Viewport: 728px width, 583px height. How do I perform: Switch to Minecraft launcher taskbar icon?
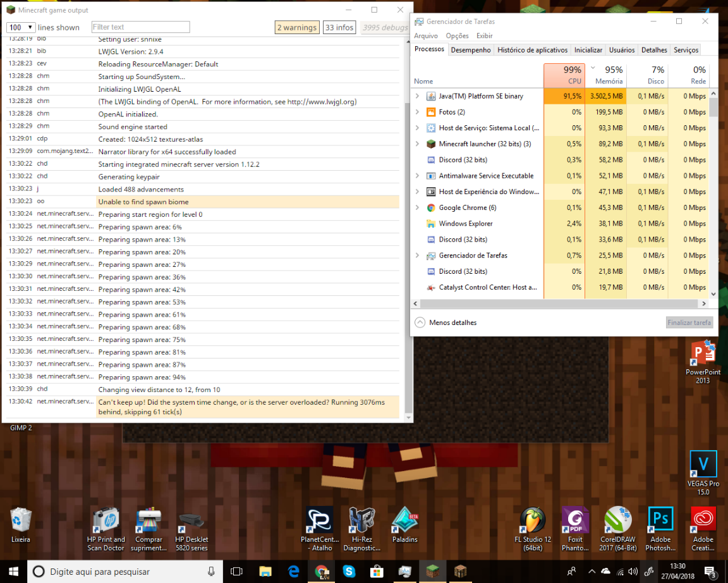[x=432, y=572]
